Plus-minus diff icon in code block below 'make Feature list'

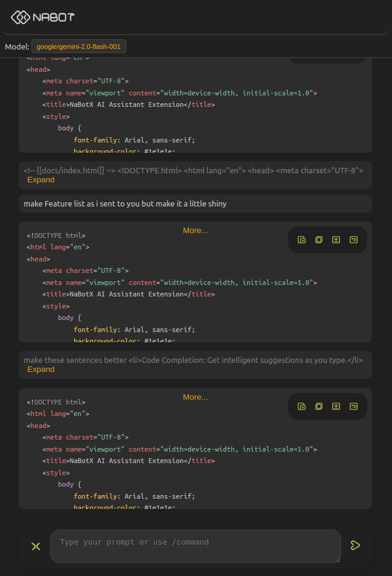tap(336, 240)
